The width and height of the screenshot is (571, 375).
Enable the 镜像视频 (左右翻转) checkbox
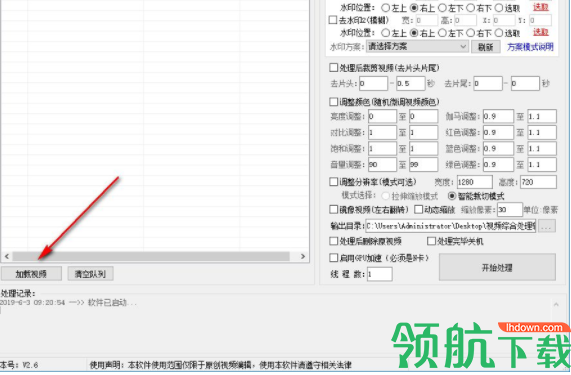point(333,209)
